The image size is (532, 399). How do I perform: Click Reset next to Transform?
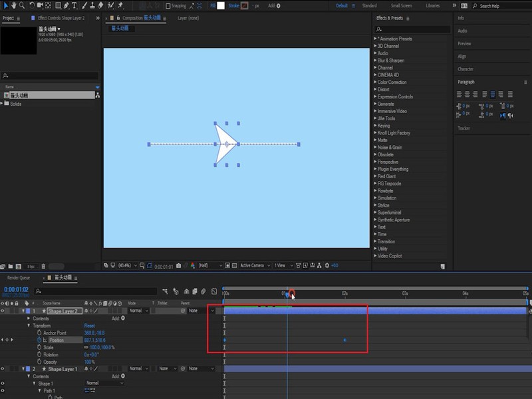click(x=89, y=326)
